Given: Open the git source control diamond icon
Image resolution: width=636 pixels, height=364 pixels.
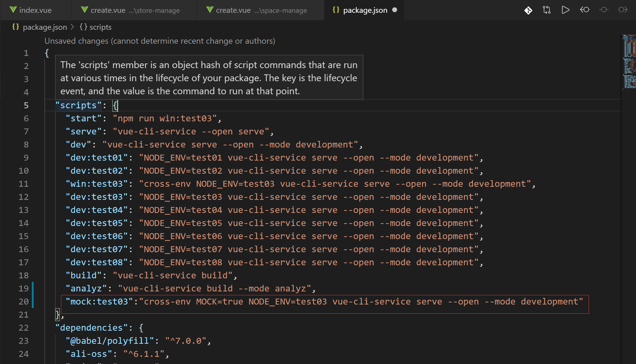Looking at the screenshot, I should click(528, 10).
